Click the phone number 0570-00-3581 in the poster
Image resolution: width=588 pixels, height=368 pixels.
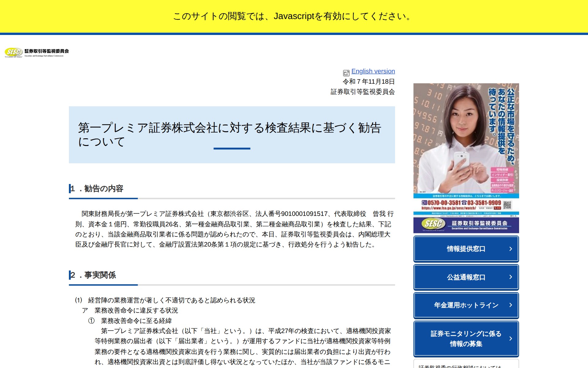[x=444, y=203]
